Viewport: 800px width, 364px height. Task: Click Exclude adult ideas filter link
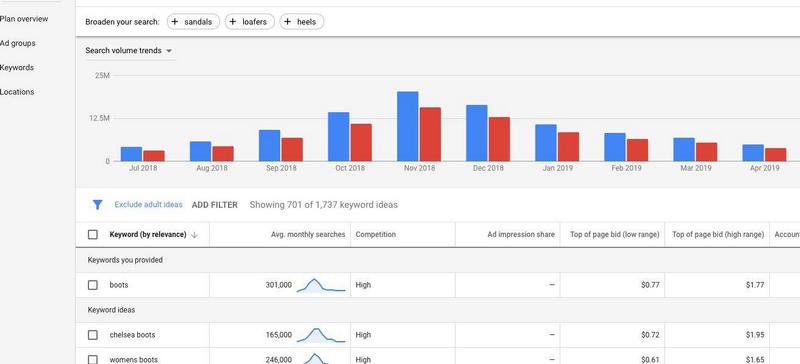148,204
